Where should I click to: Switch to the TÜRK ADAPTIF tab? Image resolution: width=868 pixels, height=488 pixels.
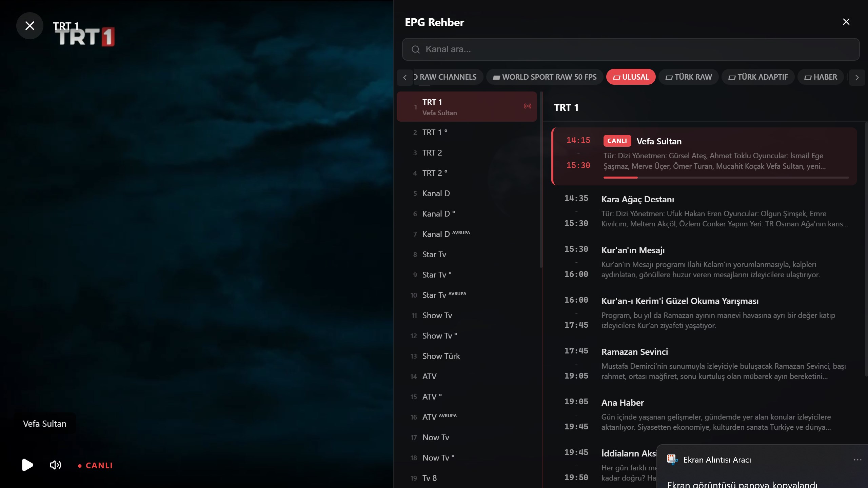[x=758, y=77]
